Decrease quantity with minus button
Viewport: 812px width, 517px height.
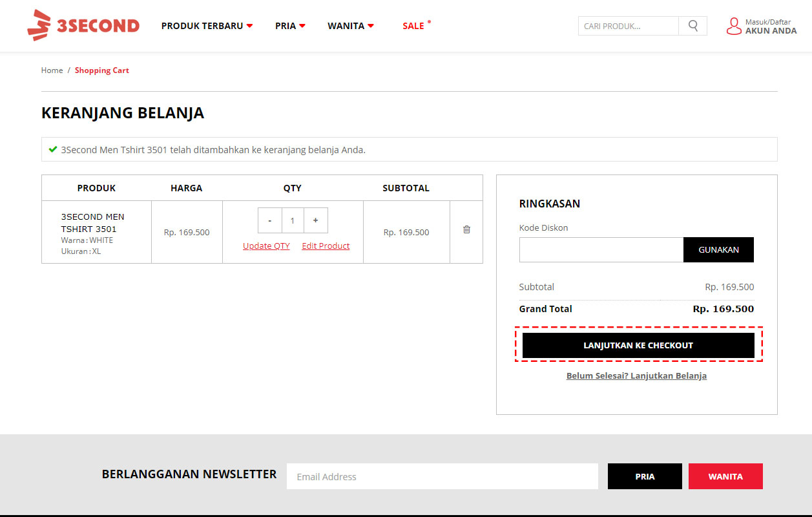pos(270,220)
